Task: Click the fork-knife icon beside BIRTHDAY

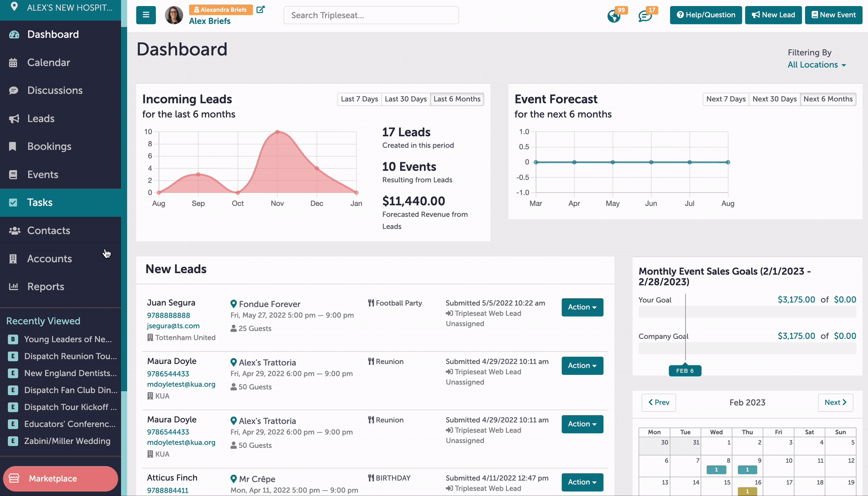Action: click(x=371, y=478)
